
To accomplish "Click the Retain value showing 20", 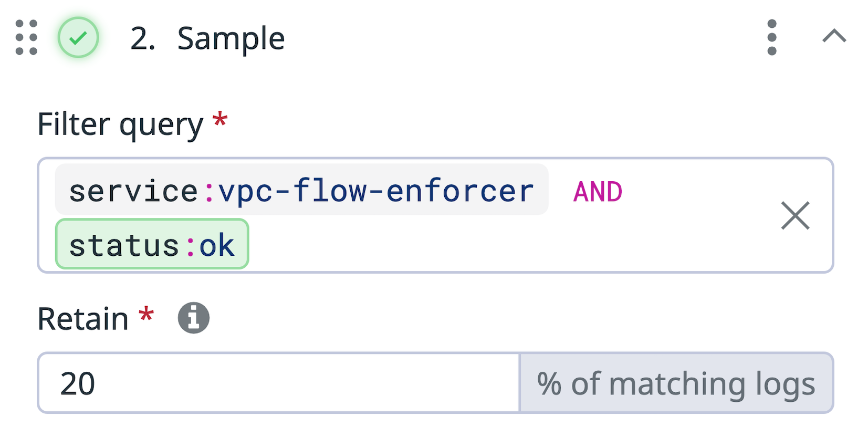I will pyautogui.click(x=77, y=383).
